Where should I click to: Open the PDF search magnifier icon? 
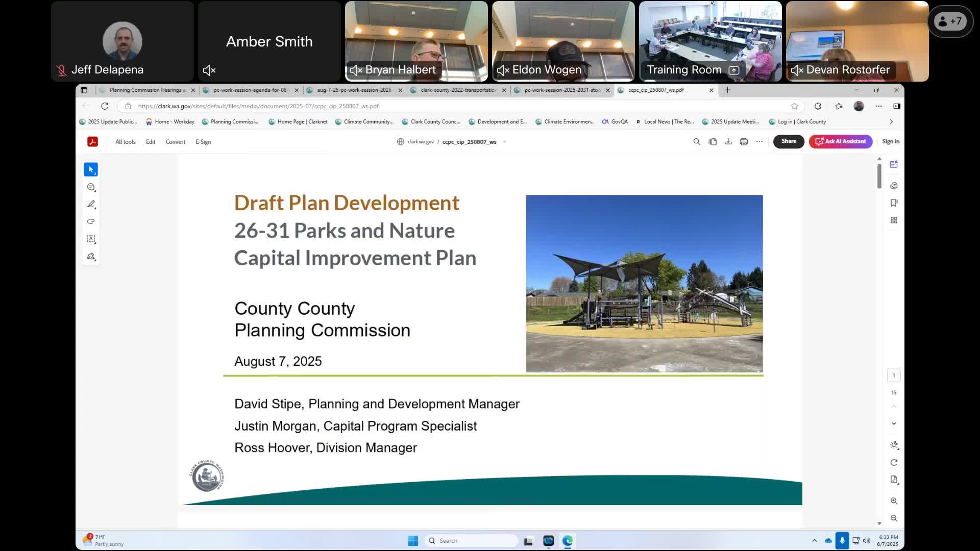(x=697, y=142)
